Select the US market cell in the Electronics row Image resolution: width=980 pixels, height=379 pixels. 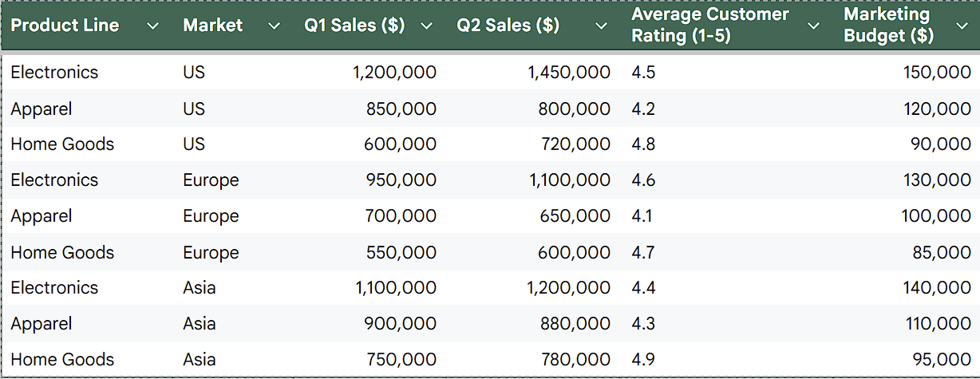click(x=194, y=73)
